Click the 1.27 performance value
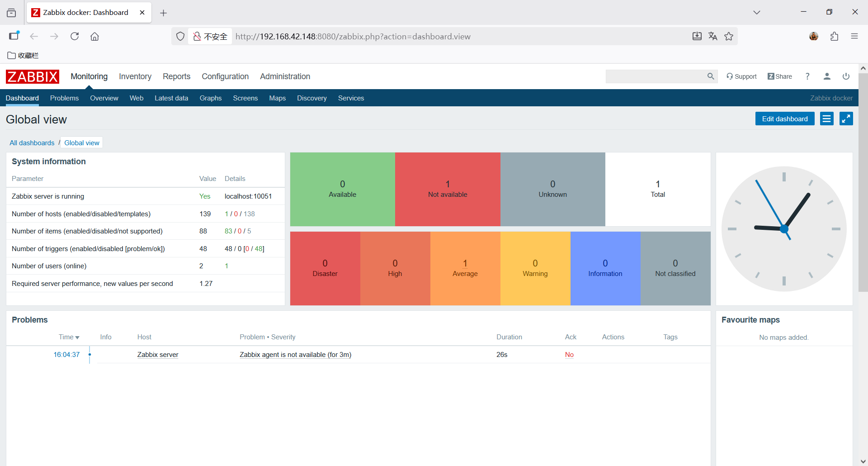The width and height of the screenshot is (868, 466). click(206, 284)
